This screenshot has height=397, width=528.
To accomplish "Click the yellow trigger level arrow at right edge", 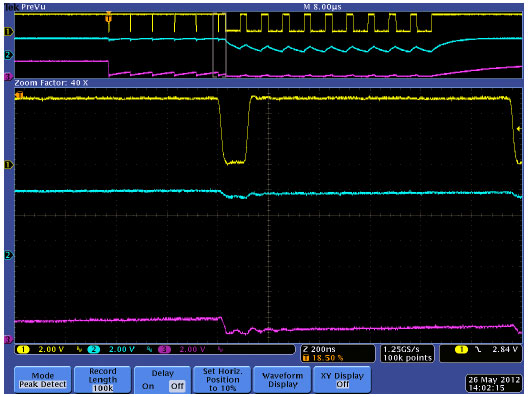I will [x=519, y=129].
